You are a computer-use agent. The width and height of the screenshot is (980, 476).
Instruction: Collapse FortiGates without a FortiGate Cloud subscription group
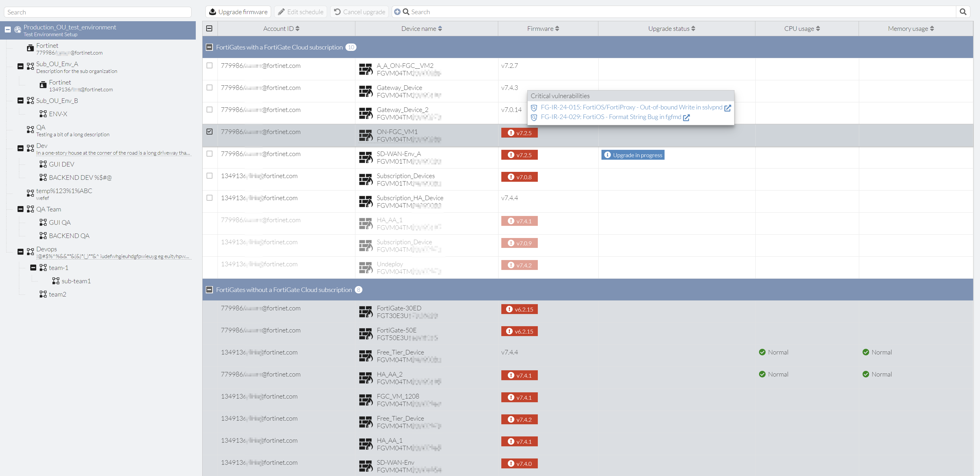point(209,290)
